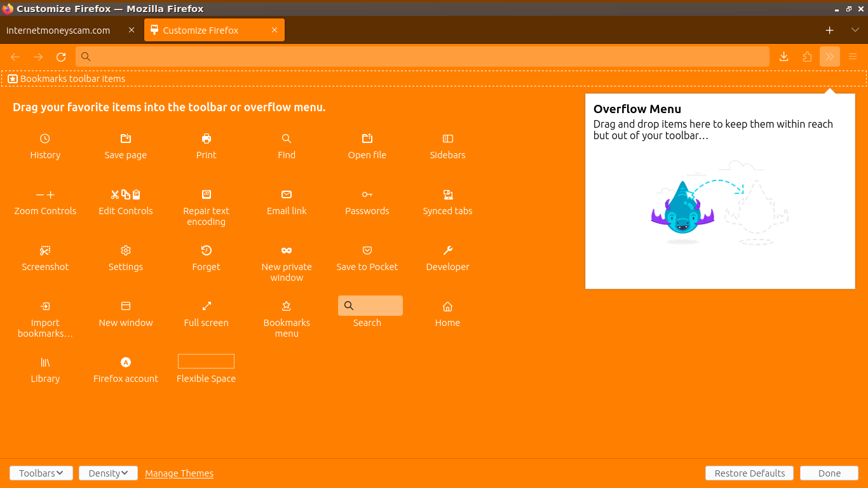Open the Toolbars dropdown
868x488 pixels.
[x=41, y=473]
